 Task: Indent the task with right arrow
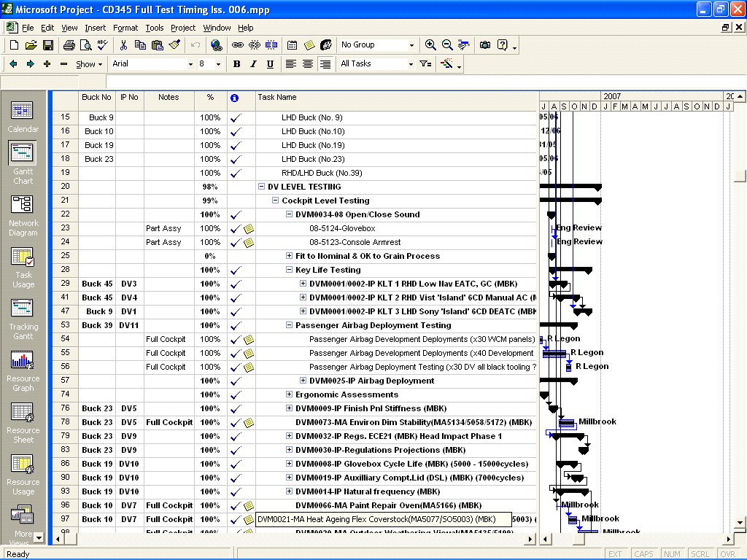tap(31, 64)
